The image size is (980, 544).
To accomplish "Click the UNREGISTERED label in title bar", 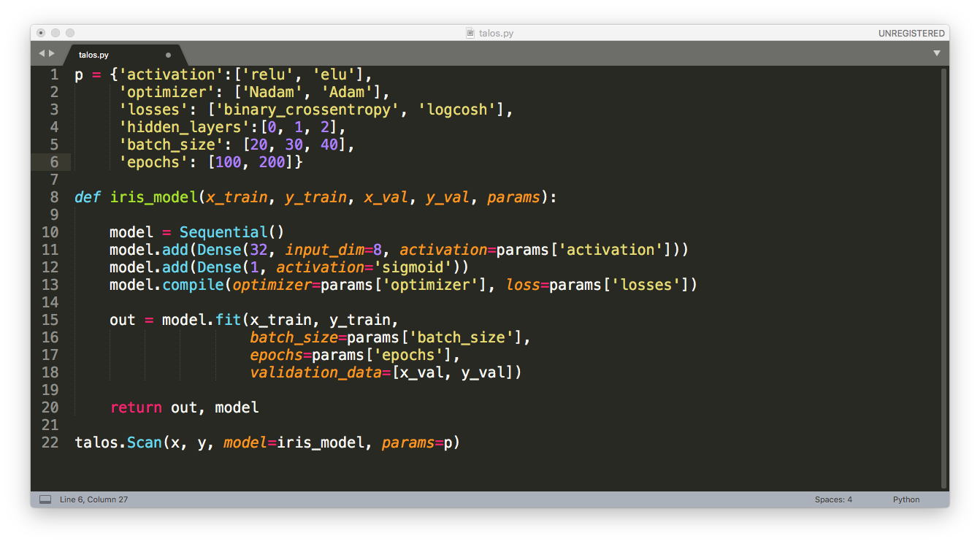I will click(x=911, y=33).
